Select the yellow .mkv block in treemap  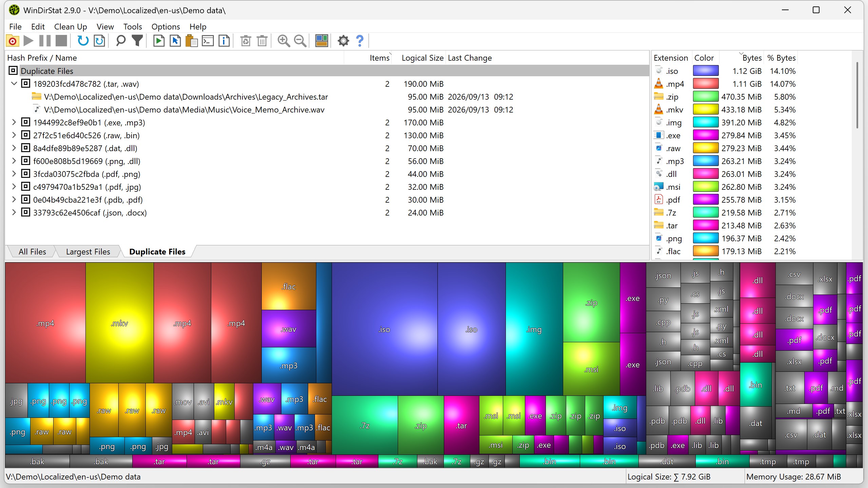coord(119,323)
